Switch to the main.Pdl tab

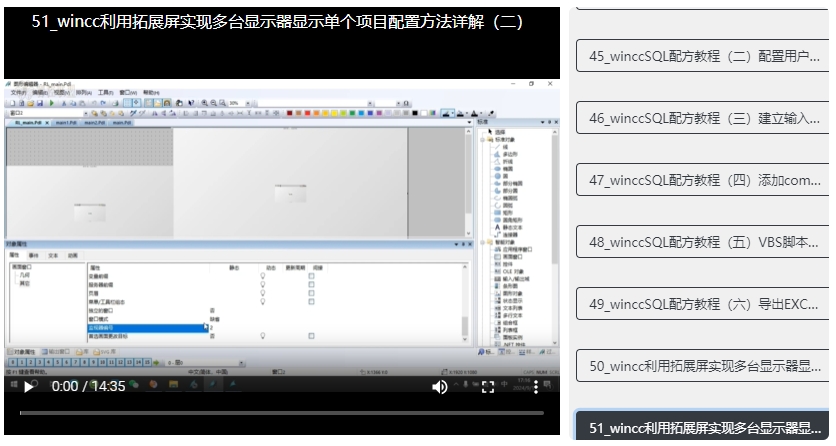click(x=122, y=123)
